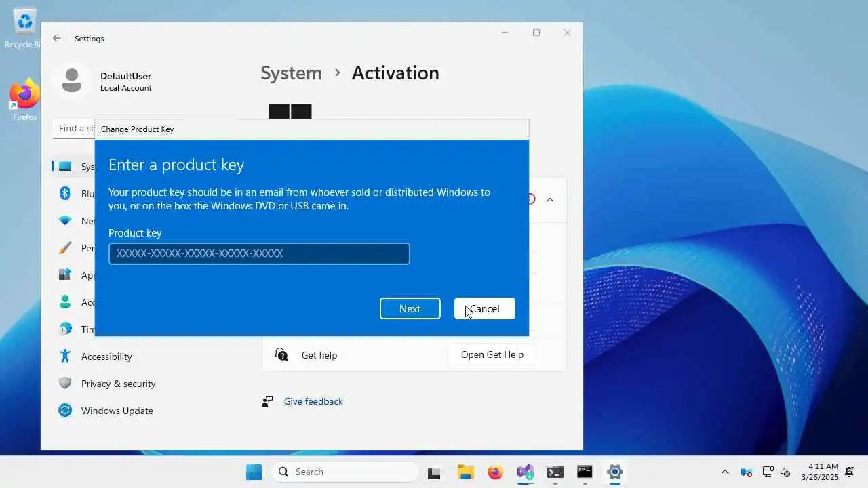This screenshot has height=488, width=868.
Task: Open Task View on taskbar
Action: tap(434, 472)
